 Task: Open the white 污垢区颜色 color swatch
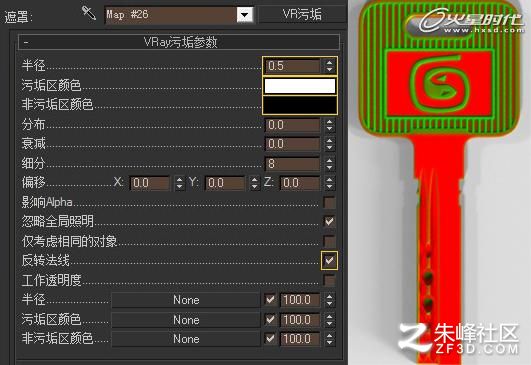coord(300,85)
